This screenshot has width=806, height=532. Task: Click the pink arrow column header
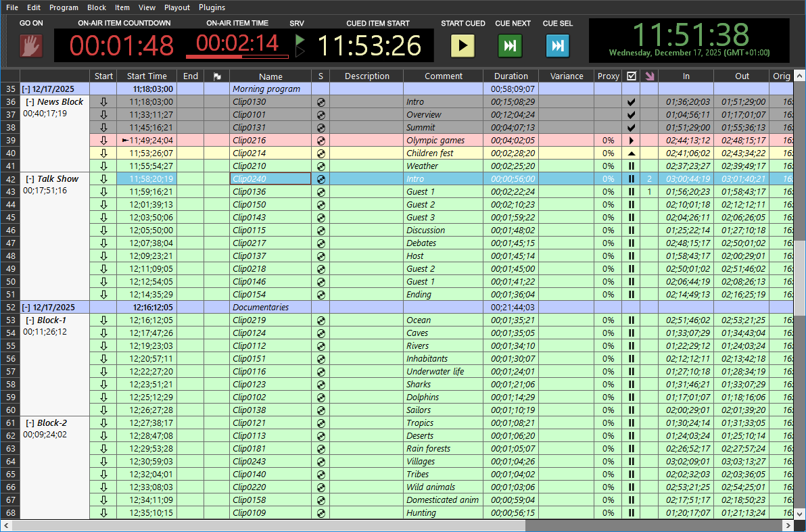pyautogui.click(x=649, y=76)
